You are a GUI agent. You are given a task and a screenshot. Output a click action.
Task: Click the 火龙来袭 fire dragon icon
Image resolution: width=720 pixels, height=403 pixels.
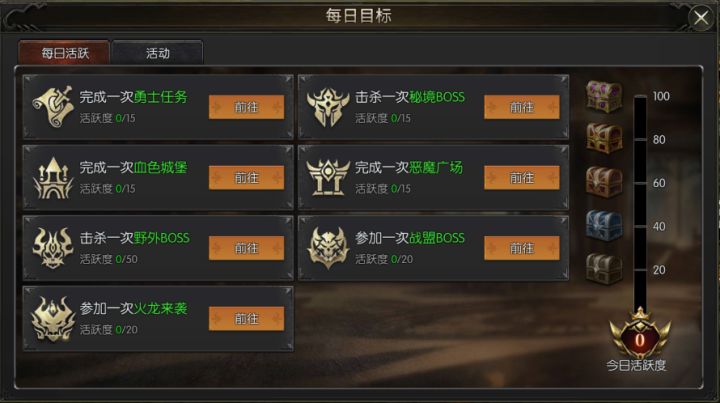click(x=53, y=319)
